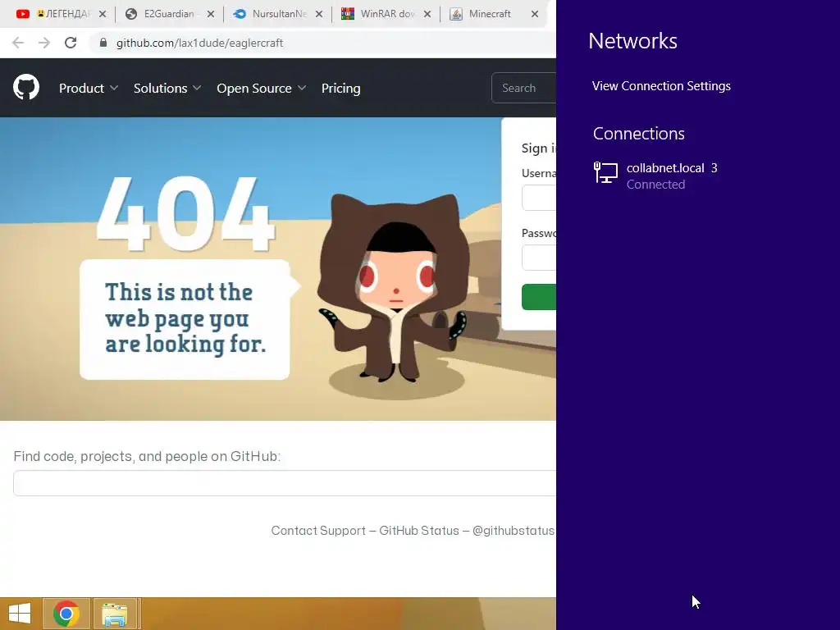Image resolution: width=840 pixels, height=630 pixels.
Task: Close the YouTube ЛЕГЕНДА tab
Action: tap(103, 14)
